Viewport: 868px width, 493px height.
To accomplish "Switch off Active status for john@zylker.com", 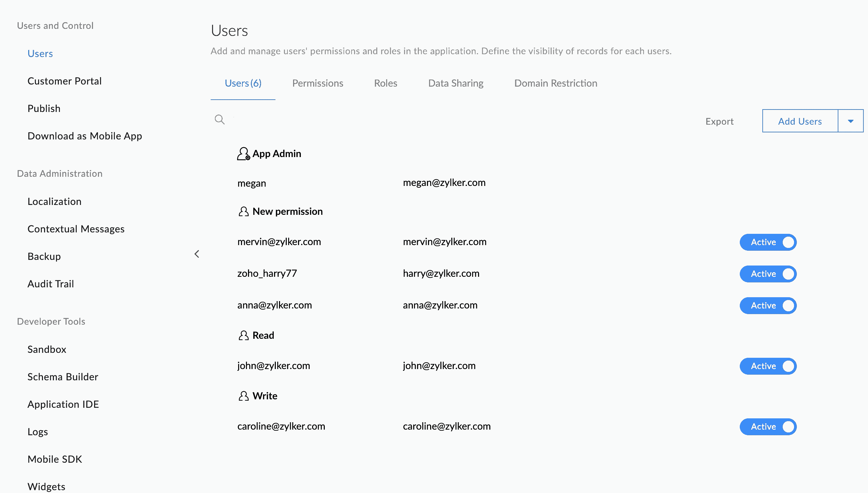I will pos(768,366).
